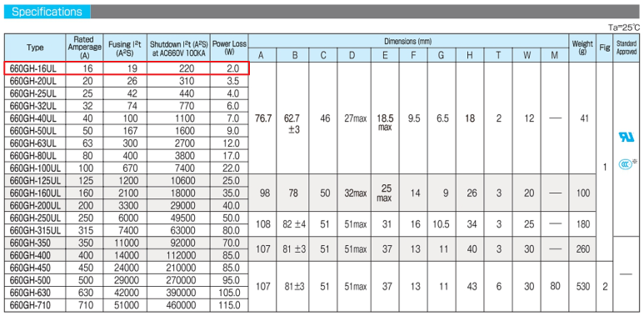Click the Fig value 2
The height and width of the screenshot is (316, 644).
pyautogui.click(x=605, y=286)
